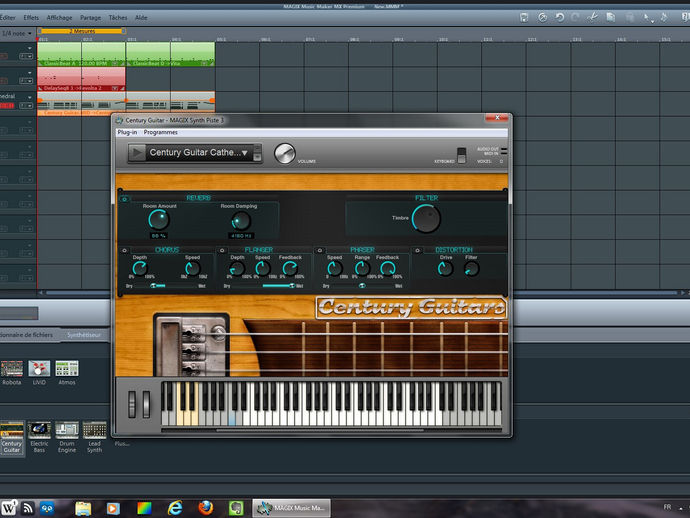Click the Volume knob in Century Guitar
This screenshot has width=690, height=518.
(285, 154)
